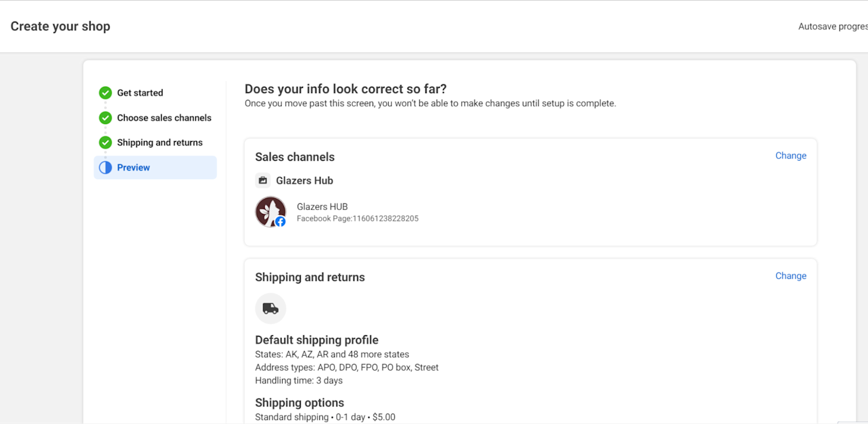
Task: Click the checkmark icon beside Choose sales channels
Action: point(105,118)
